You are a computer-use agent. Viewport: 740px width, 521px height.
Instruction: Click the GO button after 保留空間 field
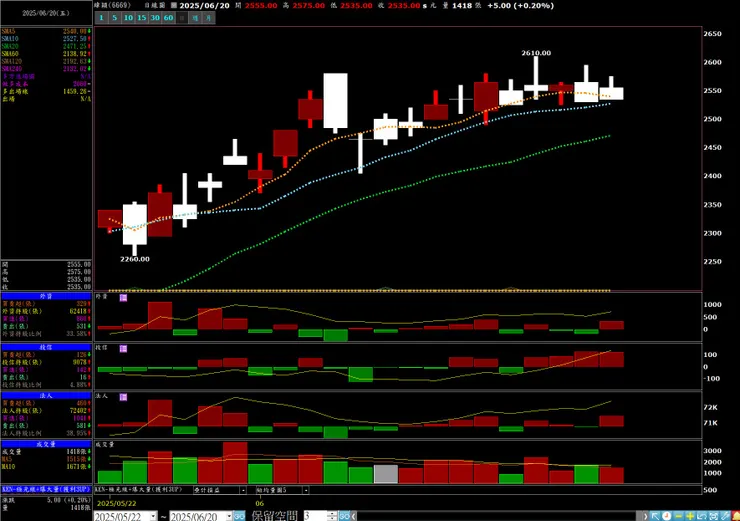coord(345,516)
